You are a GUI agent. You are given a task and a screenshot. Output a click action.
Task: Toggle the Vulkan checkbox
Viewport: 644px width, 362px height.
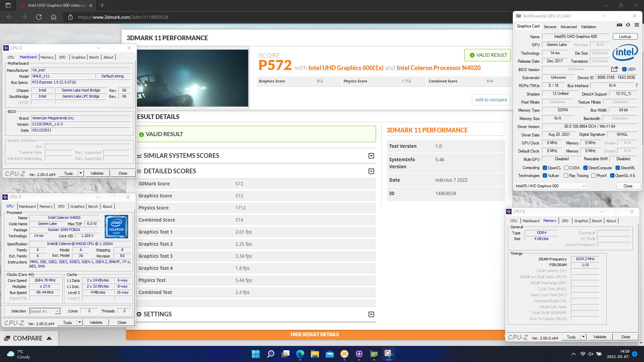click(x=545, y=176)
